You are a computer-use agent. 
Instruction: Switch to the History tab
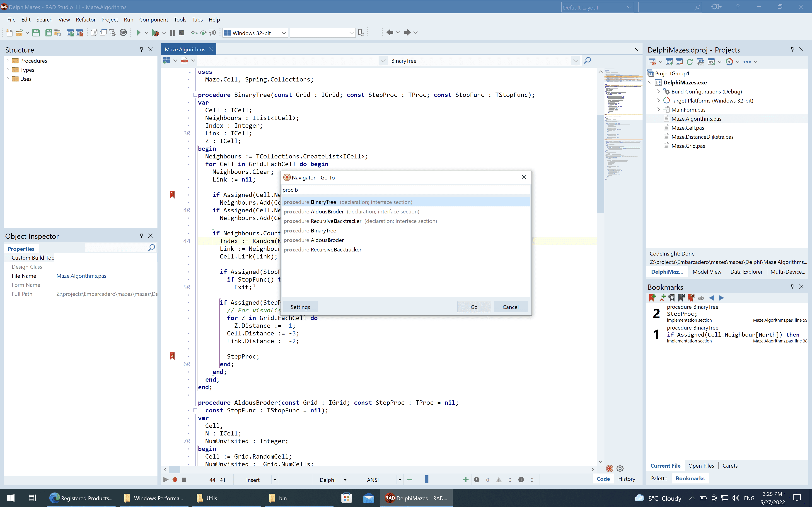tap(626, 479)
